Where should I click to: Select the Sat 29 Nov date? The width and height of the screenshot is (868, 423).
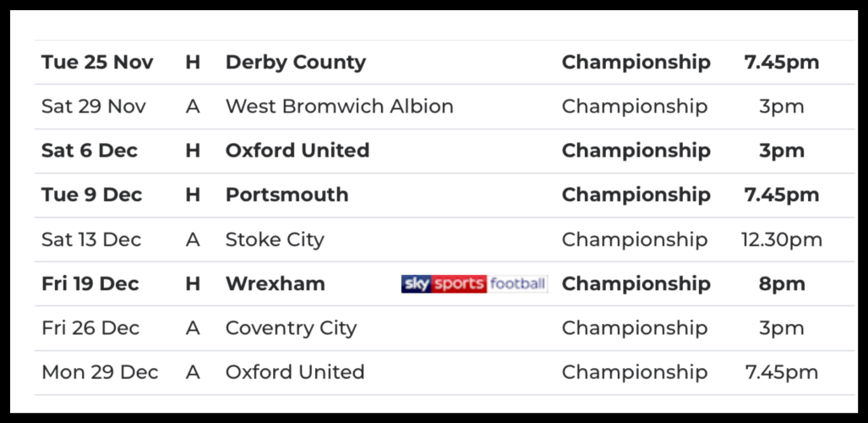[x=94, y=107]
